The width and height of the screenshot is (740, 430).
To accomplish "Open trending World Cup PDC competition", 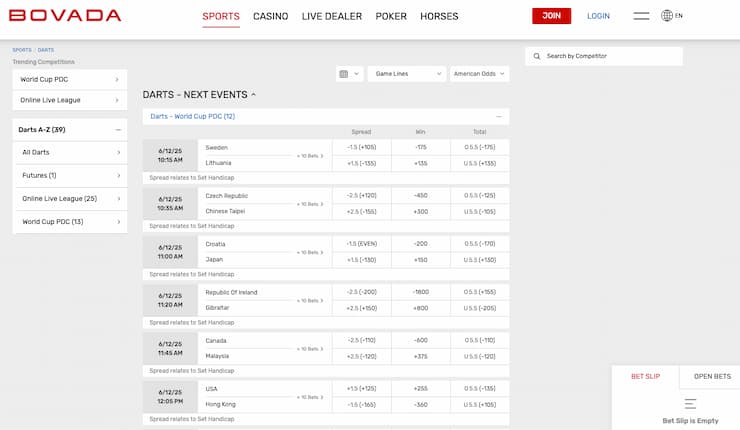I will (x=70, y=79).
